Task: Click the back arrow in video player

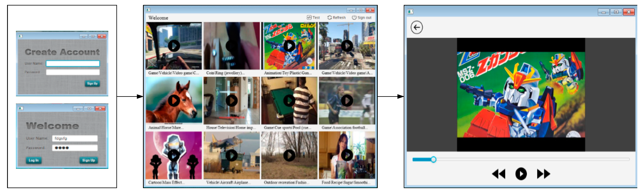Action: (x=417, y=27)
